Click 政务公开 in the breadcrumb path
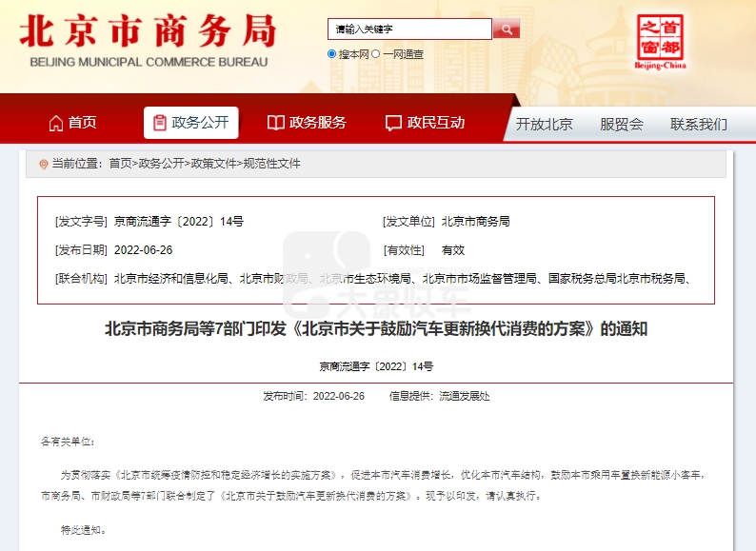 [161, 164]
